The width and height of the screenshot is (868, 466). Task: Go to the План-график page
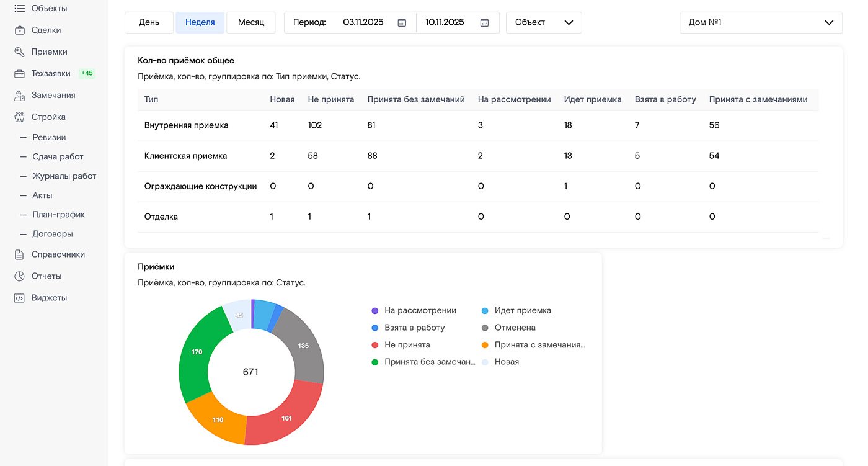[58, 215]
